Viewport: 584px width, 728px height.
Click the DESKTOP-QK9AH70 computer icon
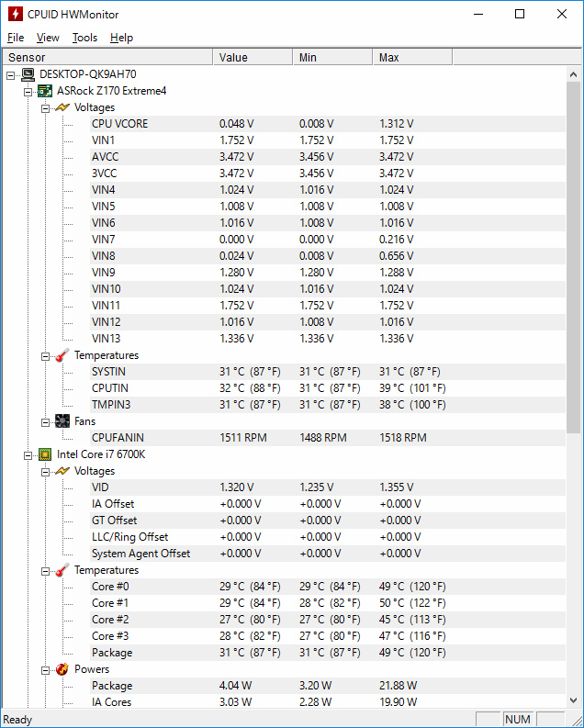pyautogui.click(x=28, y=74)
